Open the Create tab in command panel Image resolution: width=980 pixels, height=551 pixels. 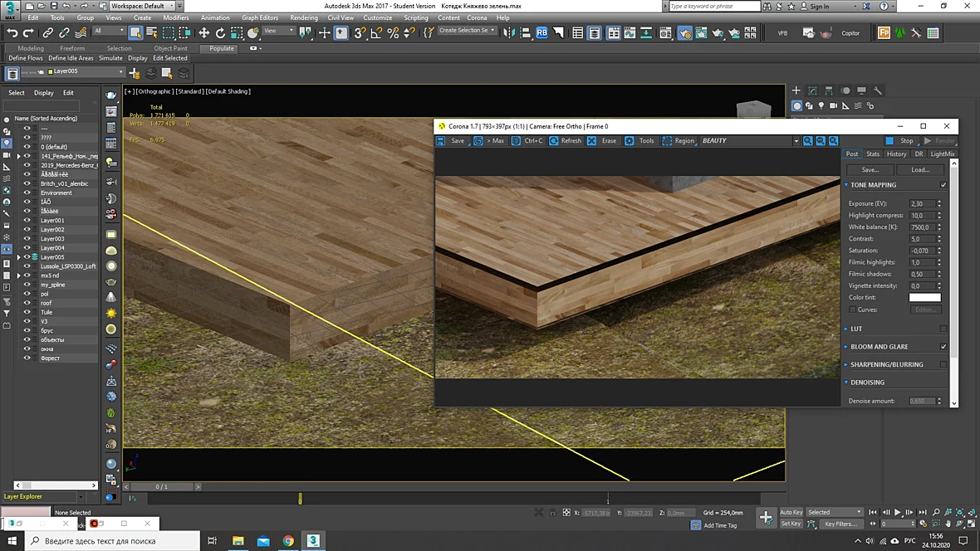pyautogui.click(x=796, y=90)
